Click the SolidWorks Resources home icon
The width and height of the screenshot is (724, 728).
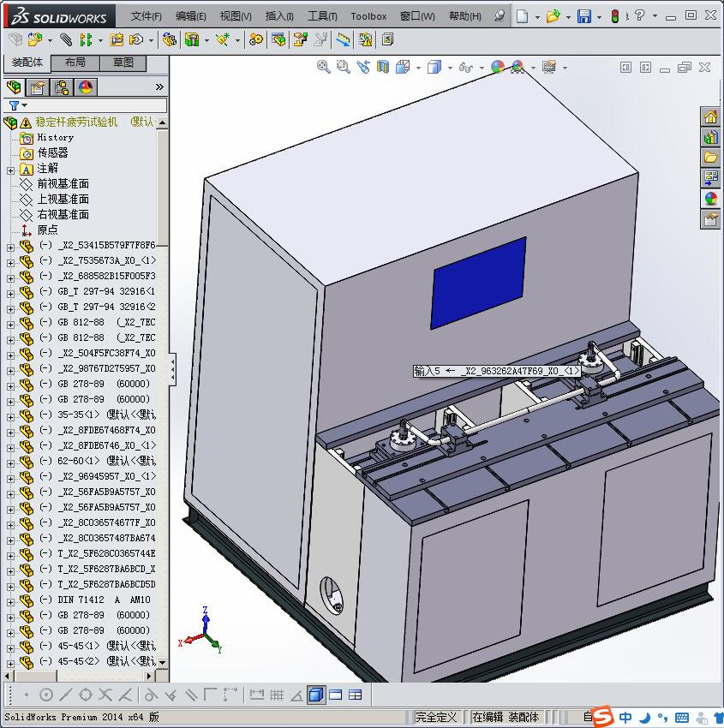click(x=710, y=116)
